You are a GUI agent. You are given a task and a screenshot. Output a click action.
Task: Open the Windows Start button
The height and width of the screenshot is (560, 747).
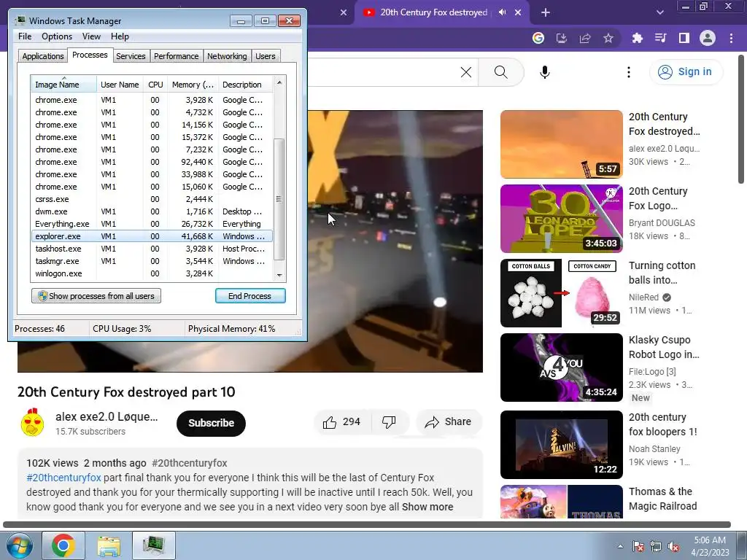[x=19, y=545]
